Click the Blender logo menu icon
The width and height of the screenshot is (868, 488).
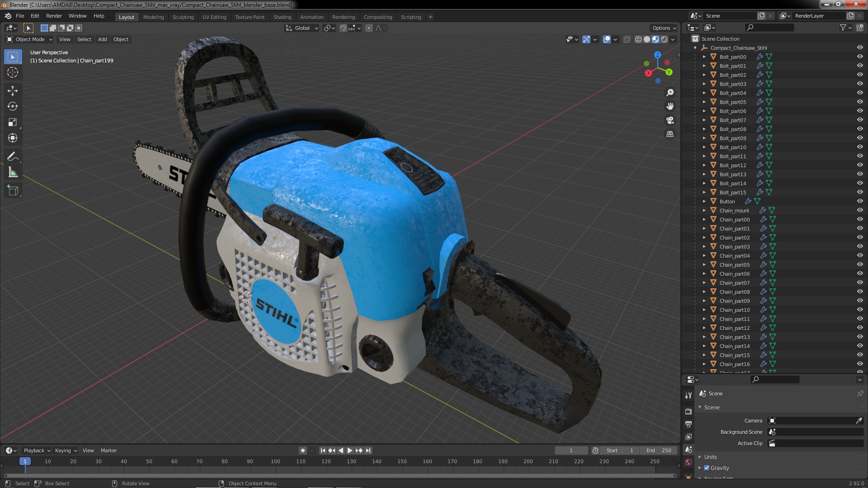pos(8,16)
